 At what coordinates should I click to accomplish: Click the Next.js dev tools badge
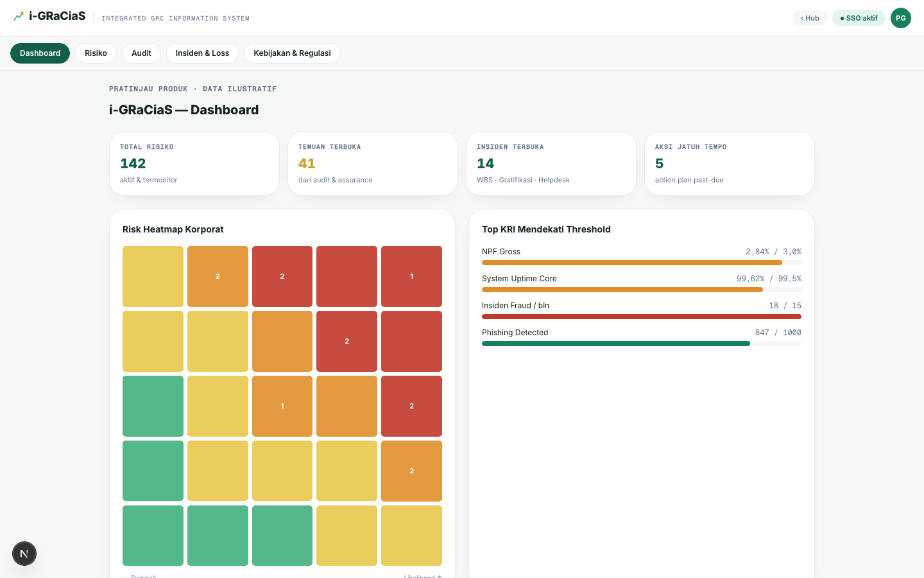click(24, 554)
